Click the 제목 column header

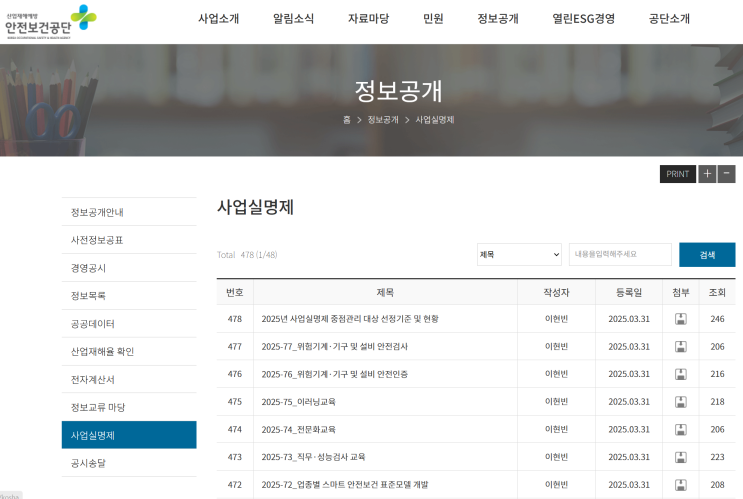(x=385, y=292)
